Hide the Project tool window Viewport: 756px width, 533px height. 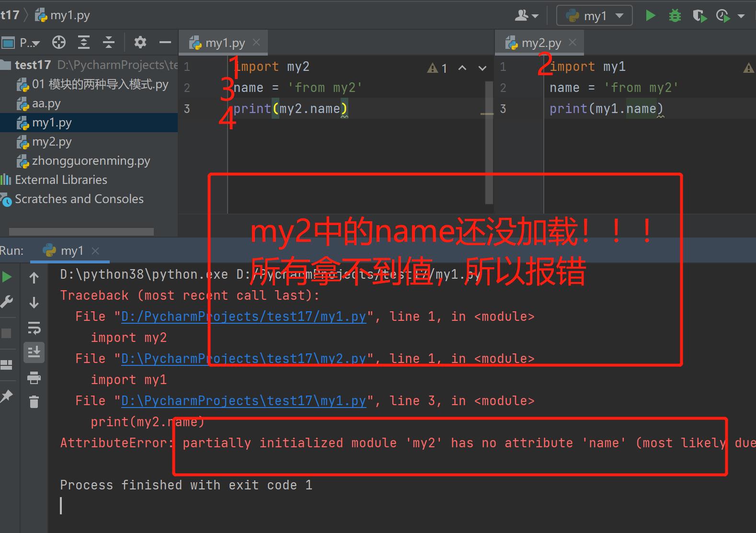click(x=165, y=43)
